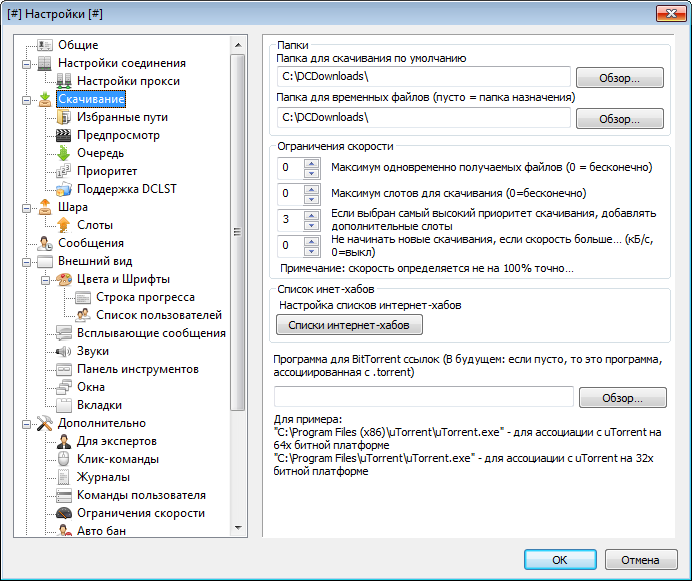Increase speed threshold for new downloads
Screen dimensions: 692x581
pos(312,241)
